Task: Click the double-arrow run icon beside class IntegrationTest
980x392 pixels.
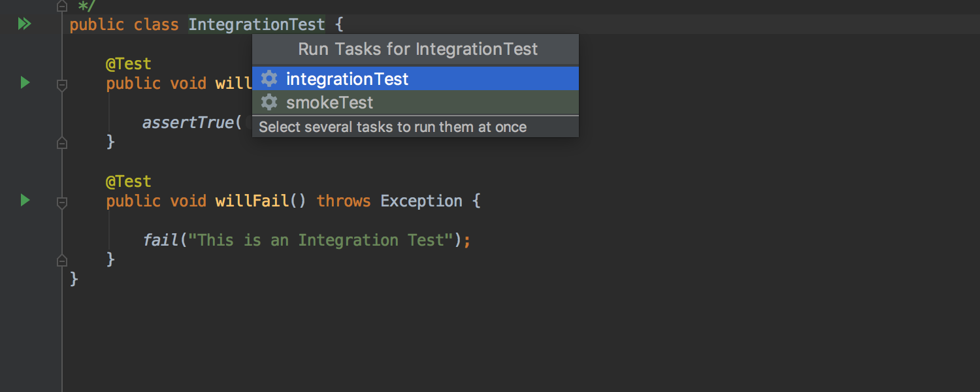Action: [24, 24]
